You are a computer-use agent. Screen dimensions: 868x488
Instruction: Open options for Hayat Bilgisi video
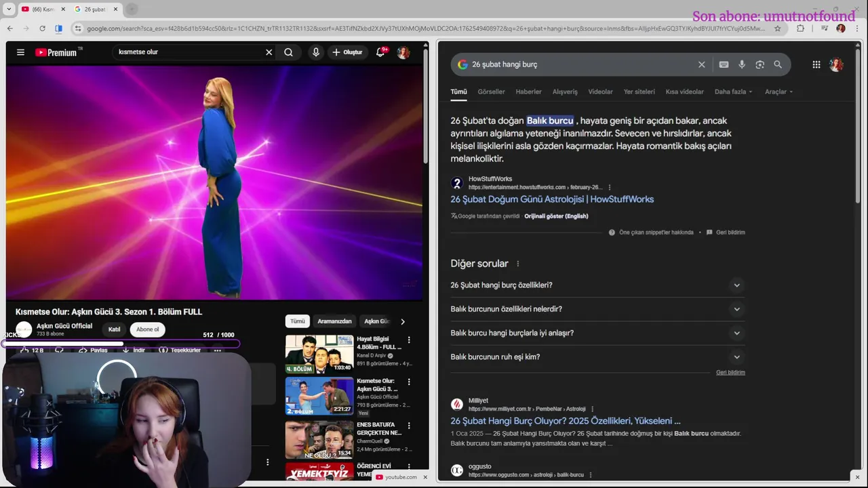(408, 340)
